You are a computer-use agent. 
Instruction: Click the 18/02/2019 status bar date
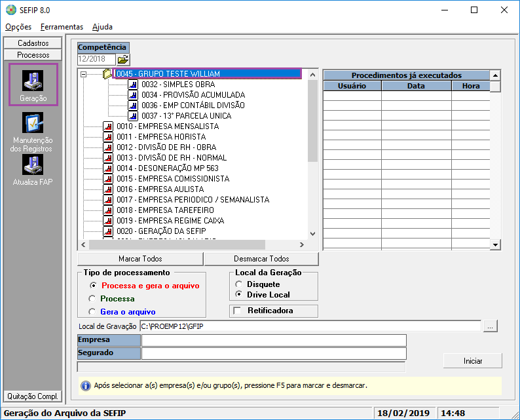pyautogui.click(x=403, y=413)
